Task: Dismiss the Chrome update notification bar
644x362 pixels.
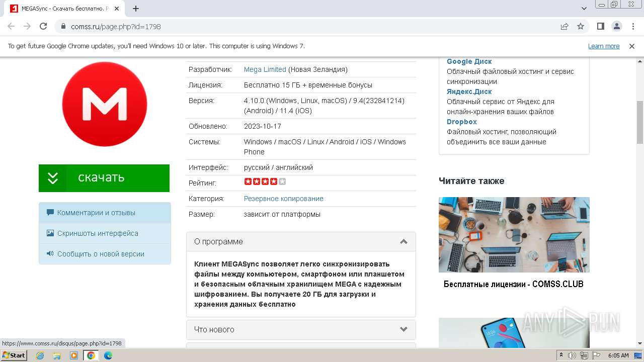Action: point(632,46)
